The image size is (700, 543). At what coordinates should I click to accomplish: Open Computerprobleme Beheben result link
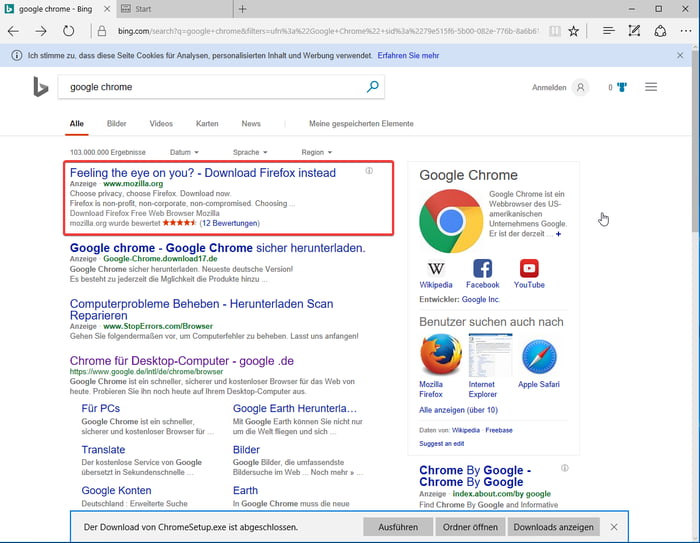[x=201, y=309]
